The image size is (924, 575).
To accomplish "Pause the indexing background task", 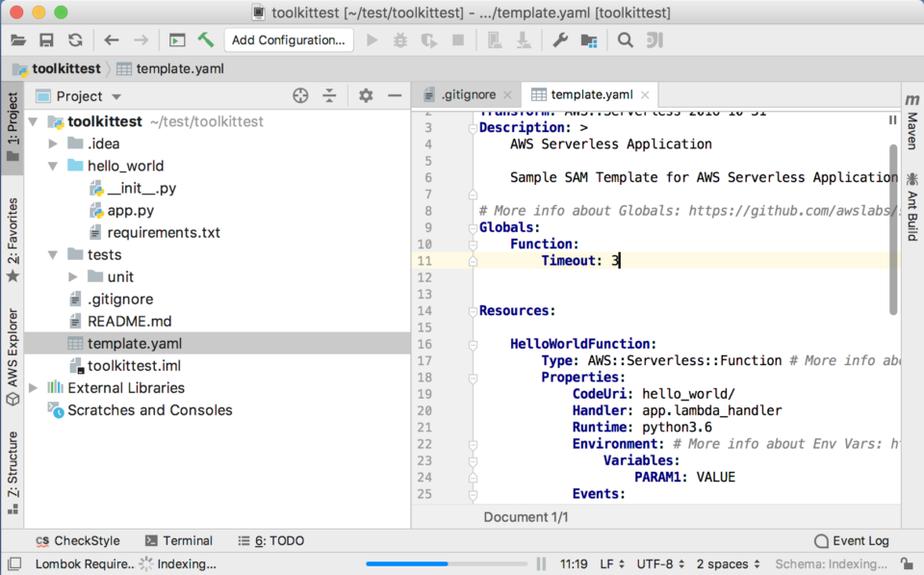I will pyautogui.click(x=541, y=564).
